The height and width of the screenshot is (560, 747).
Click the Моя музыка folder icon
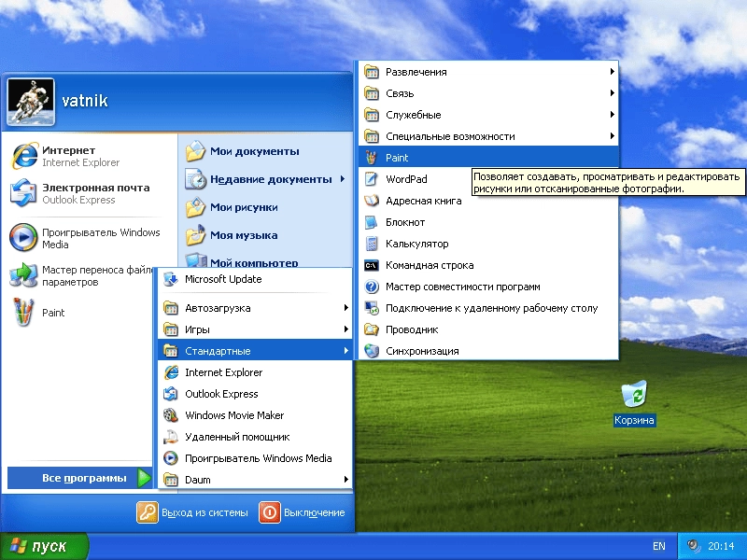195,235
